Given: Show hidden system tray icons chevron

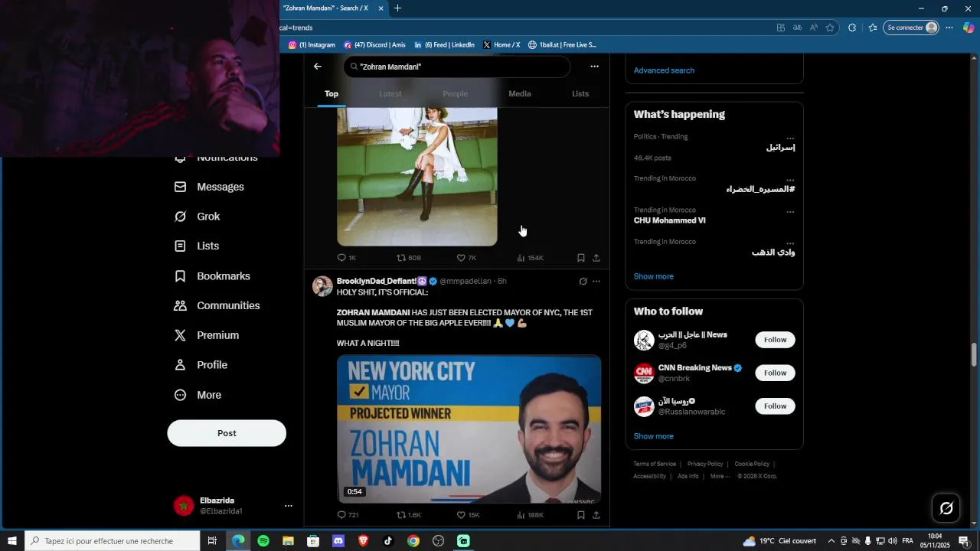Looking at the screenshot, I should coord(831,541).
